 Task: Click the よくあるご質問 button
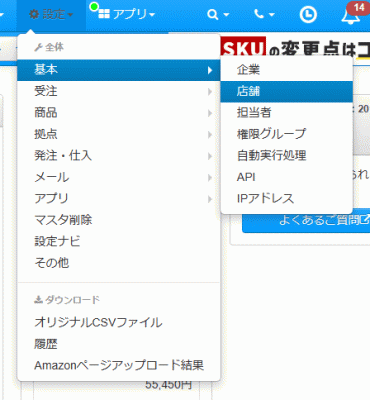pyautogui.click(x=306, y=220)
